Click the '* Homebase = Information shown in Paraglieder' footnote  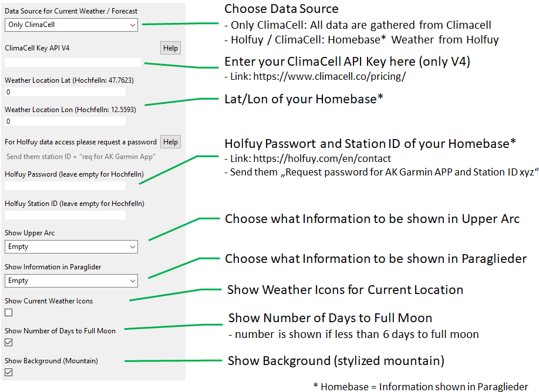pyautogui.click(x=421, y=387)
